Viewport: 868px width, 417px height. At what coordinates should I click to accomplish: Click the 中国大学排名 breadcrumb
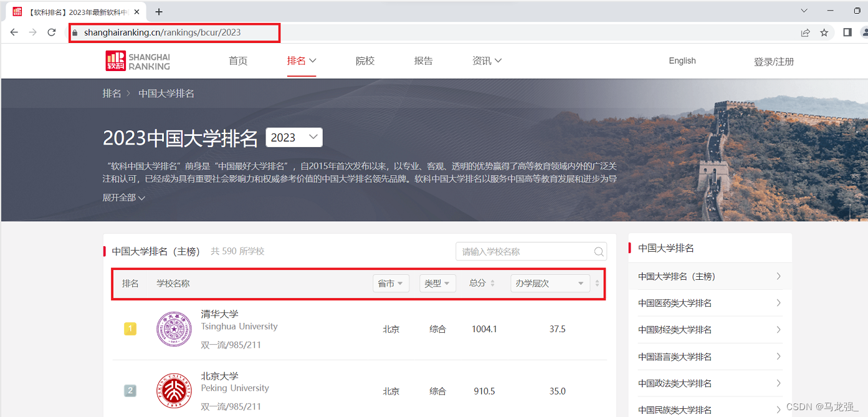[166, 93]
